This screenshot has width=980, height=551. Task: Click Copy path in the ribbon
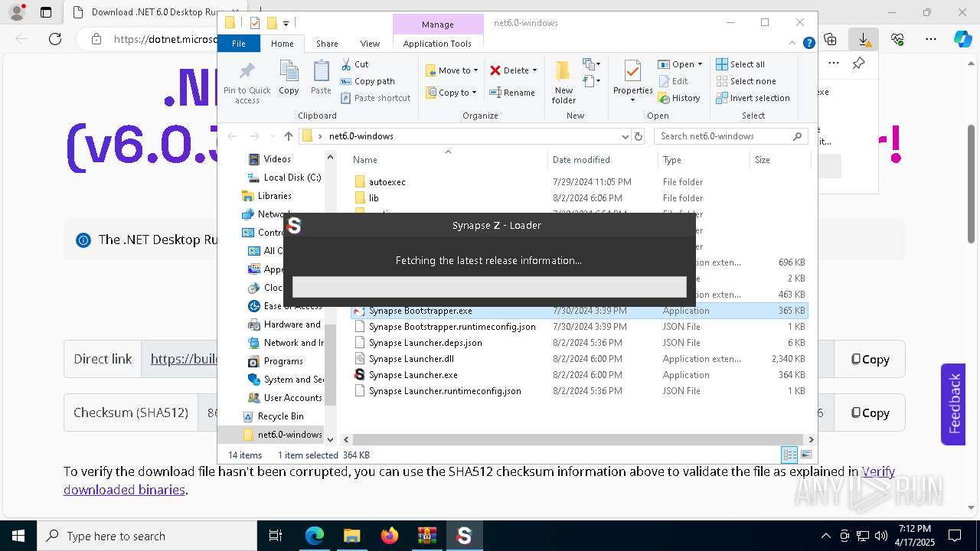(367, 81)
